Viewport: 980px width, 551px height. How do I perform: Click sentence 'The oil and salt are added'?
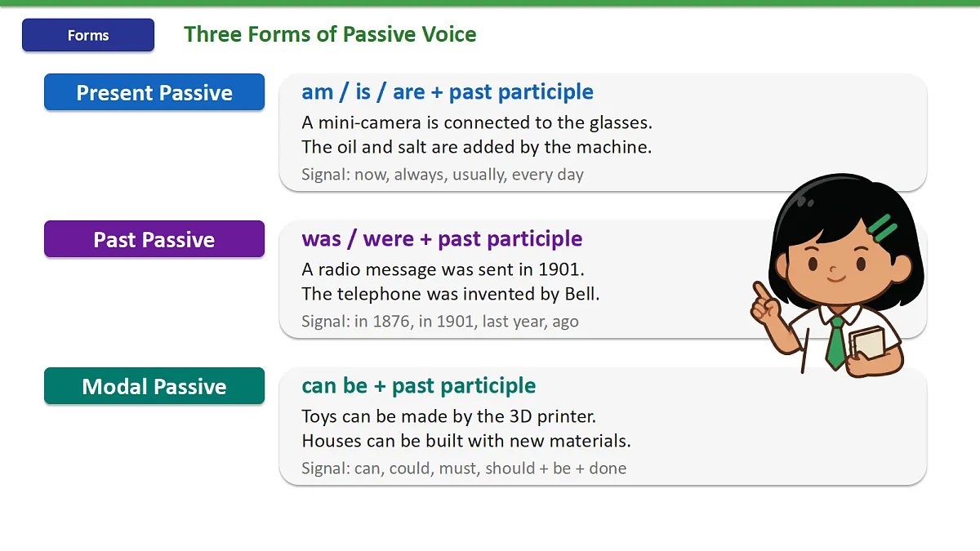click(477, 147)
